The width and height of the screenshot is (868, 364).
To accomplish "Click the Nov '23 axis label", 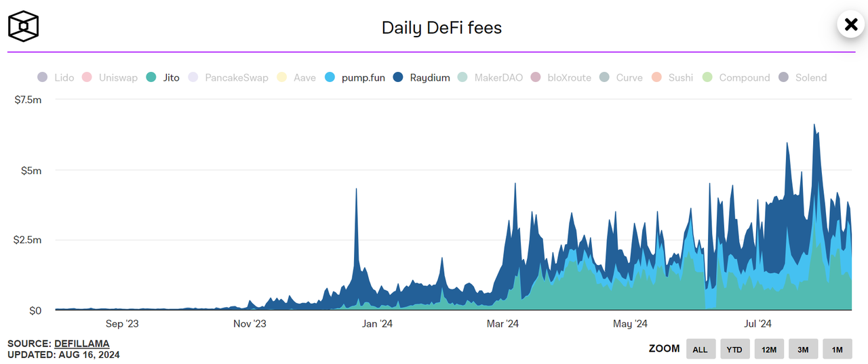I will pyautogui.click(x=250, y=324).
